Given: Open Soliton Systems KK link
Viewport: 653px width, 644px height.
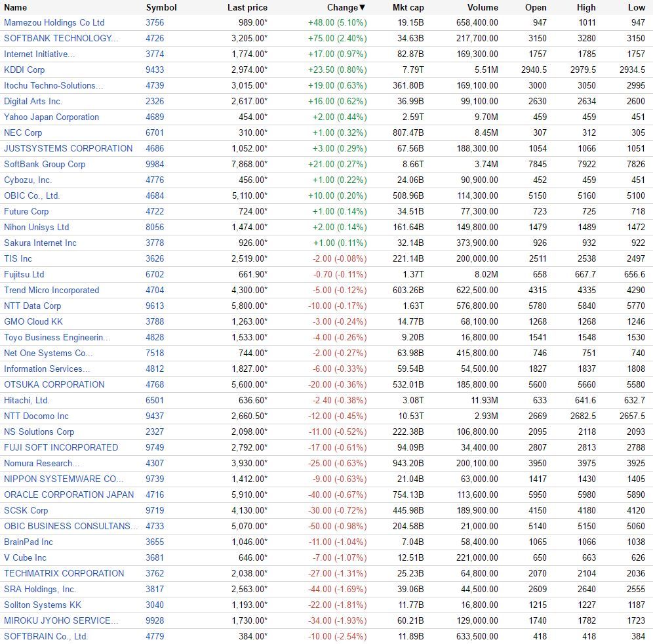Looking at the screenshot, I should pos(43,605).
